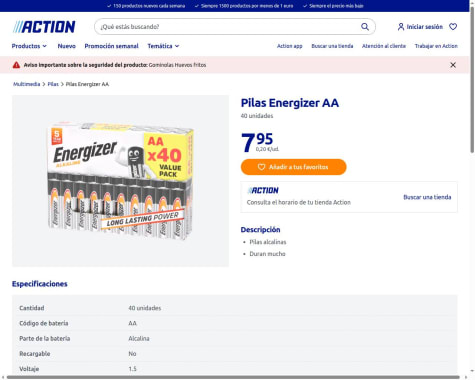475x380 pixels.
Task: Click Iniciar sesión
Action: (425, 27)
